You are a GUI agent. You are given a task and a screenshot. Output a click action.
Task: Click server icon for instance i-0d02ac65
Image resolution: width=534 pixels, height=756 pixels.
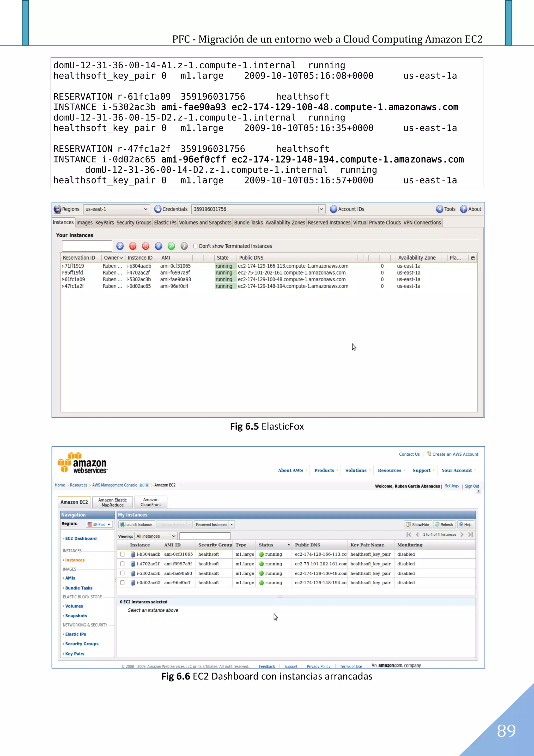click(133, 583)
